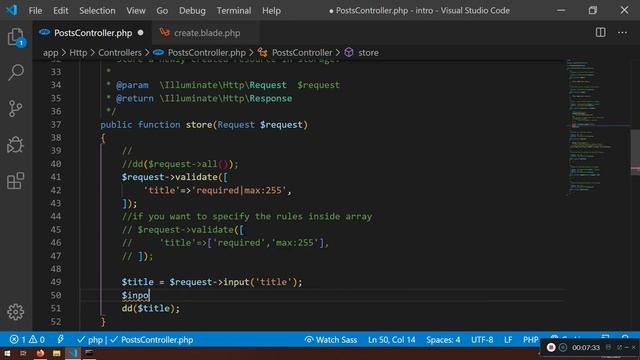Click line number 37 in the gutter
Image resolution: width=640 pixels, height=360 pixels.
[x=56, y=124]
